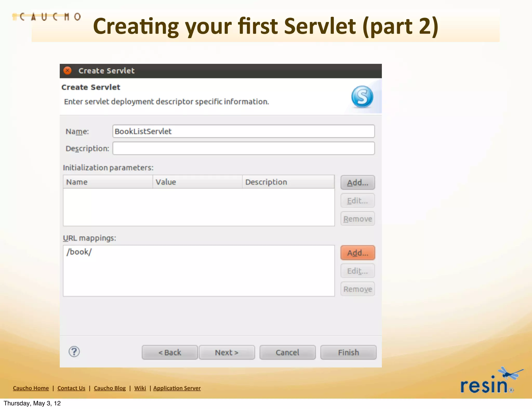Follow the Application Server link

coord(177,388)
